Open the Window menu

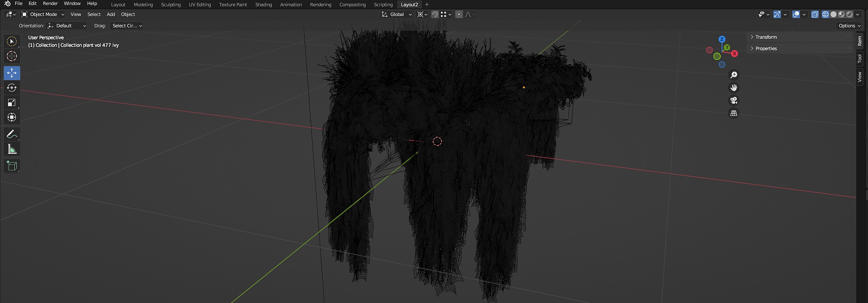(x=72, y=3)
